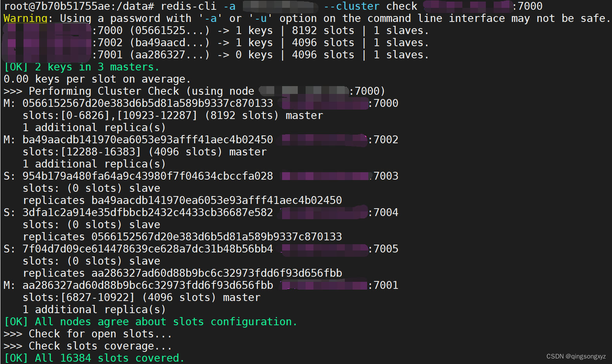The height and width of the screenshot is (364, 612).
Task: Click the ':7005' port of slave node
Action: pos(384,249)
